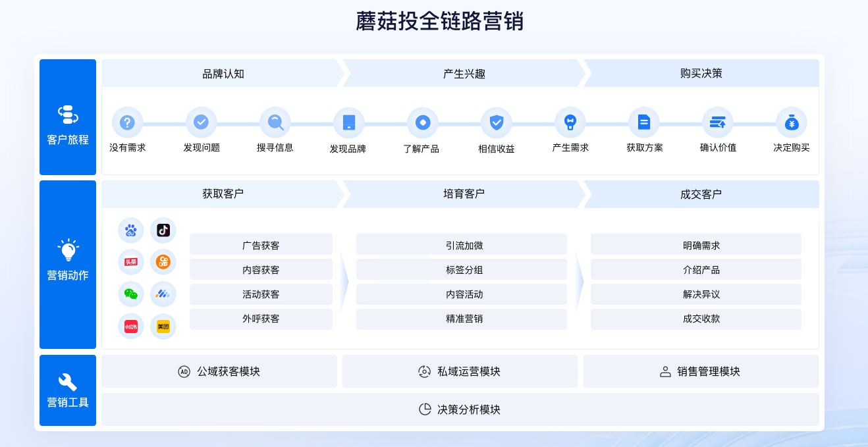868x447 pixels.
Task: Click the Baidu paw logo icon
Action: [131, 230]
